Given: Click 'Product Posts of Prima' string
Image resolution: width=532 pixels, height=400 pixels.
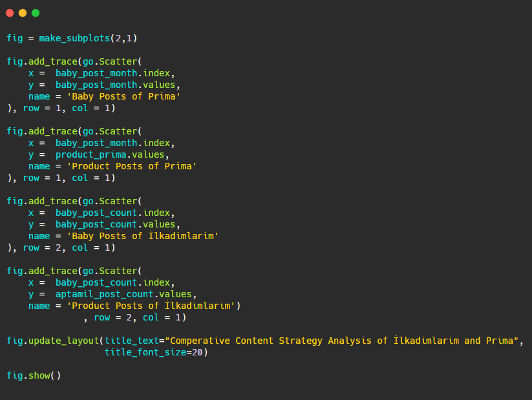Looking at the screenshot, I should tap(132, 166).
